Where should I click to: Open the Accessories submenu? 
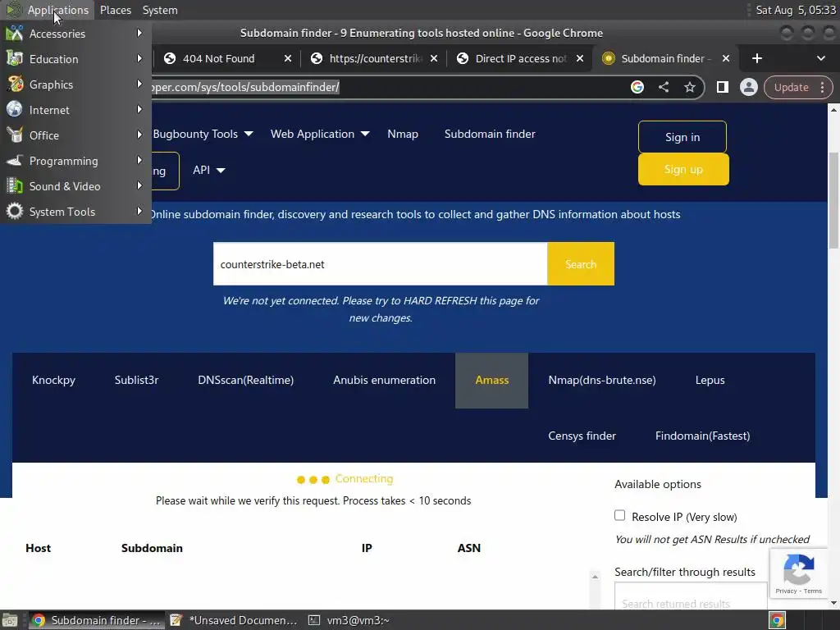(x=75, y=33)
